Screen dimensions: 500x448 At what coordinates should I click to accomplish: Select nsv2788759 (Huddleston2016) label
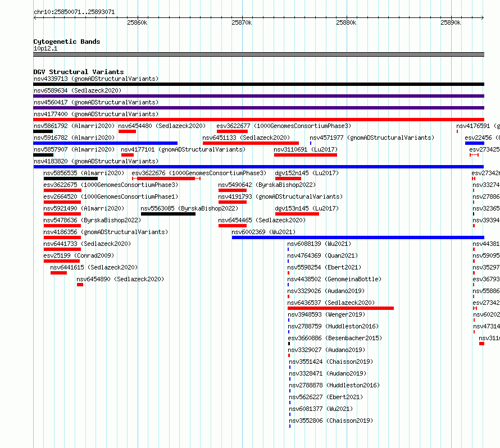click(333, 326)
